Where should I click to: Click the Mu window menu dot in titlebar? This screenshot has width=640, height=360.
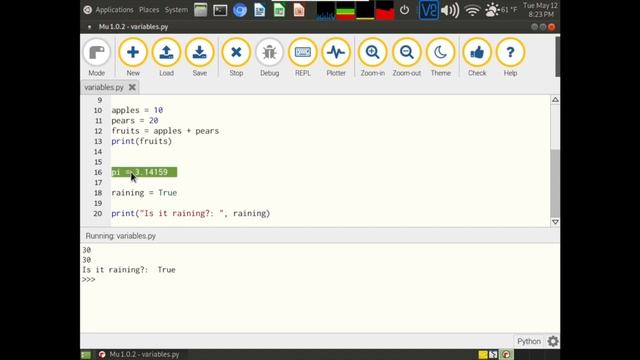click(x=89, y=27)
